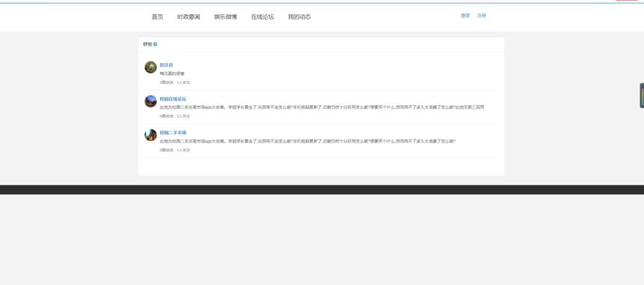Click follower count under the first group
The image size is (644, 285).
point(183,82)
